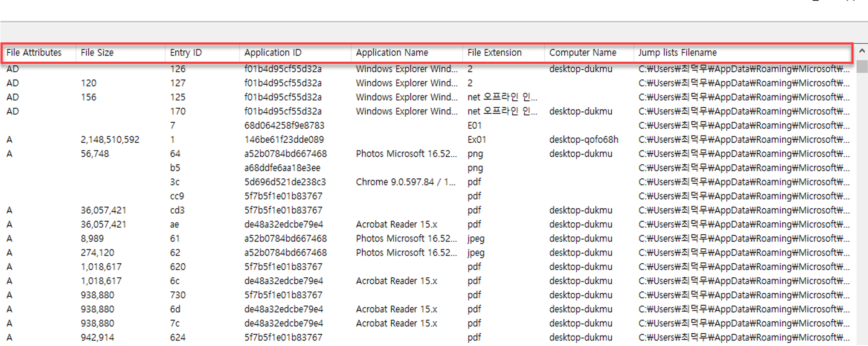
Task: Click the Application ID column header
Action: pyautogui.click(x=273, y=53)
